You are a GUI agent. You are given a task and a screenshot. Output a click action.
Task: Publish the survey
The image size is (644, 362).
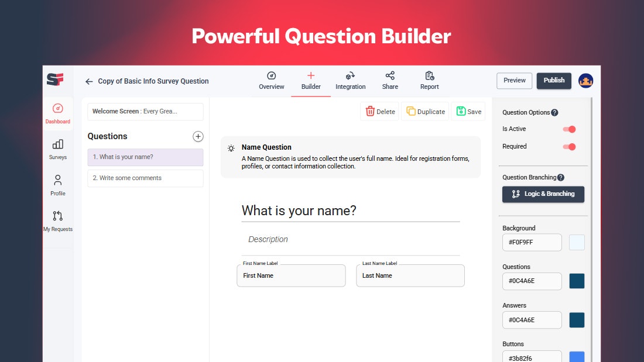553,81
